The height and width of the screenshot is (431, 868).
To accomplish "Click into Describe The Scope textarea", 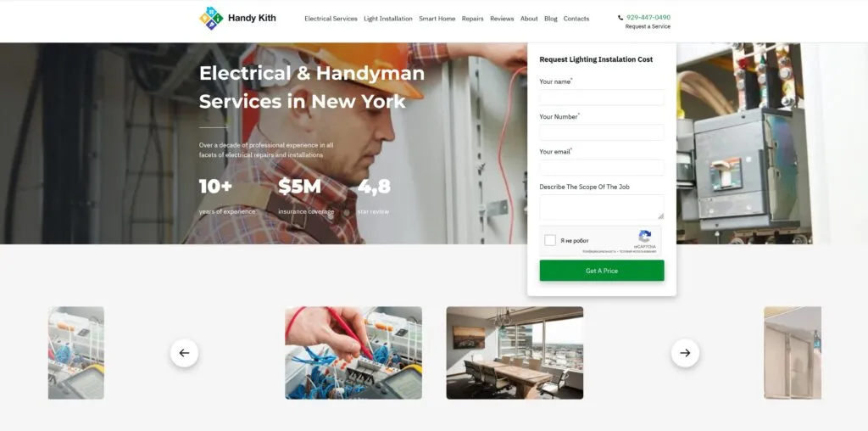I will click(602, 207).
